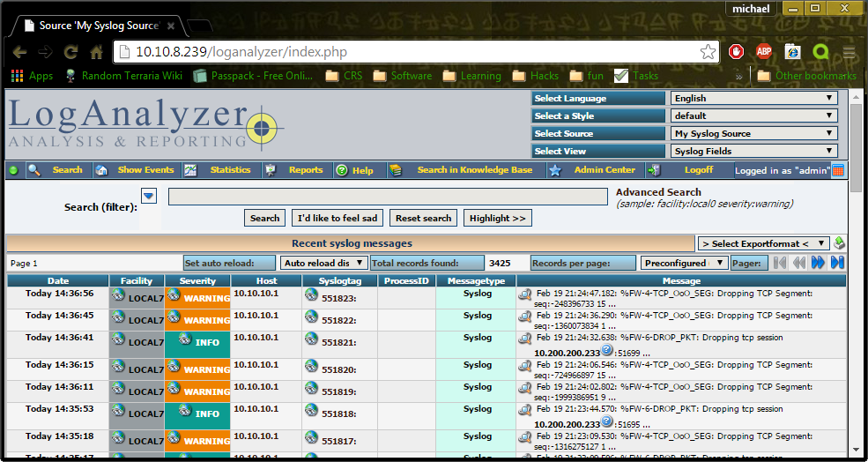This screenshot has height=462, width=868.
Task: Open the Hacks bookmark folder
Action: pyautogui.click(x=536, y=76)
